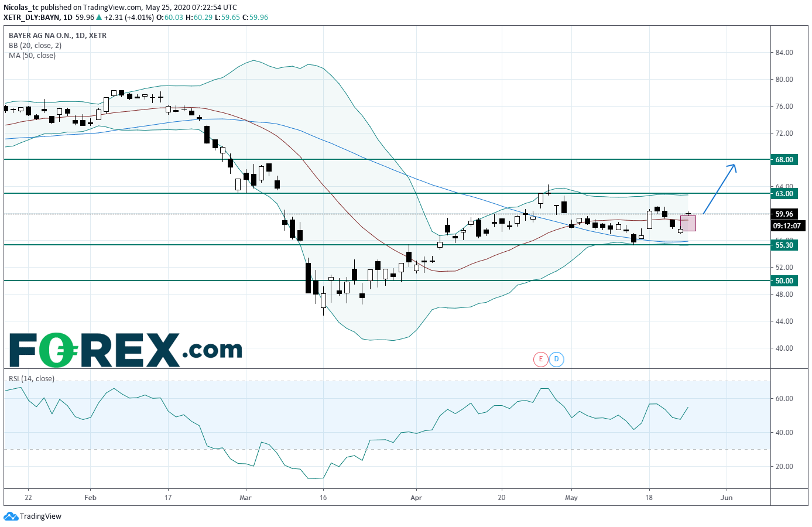Screen dimensions: 812x527
Task: Click the '16' date axis label
Action: pos(323,498)
